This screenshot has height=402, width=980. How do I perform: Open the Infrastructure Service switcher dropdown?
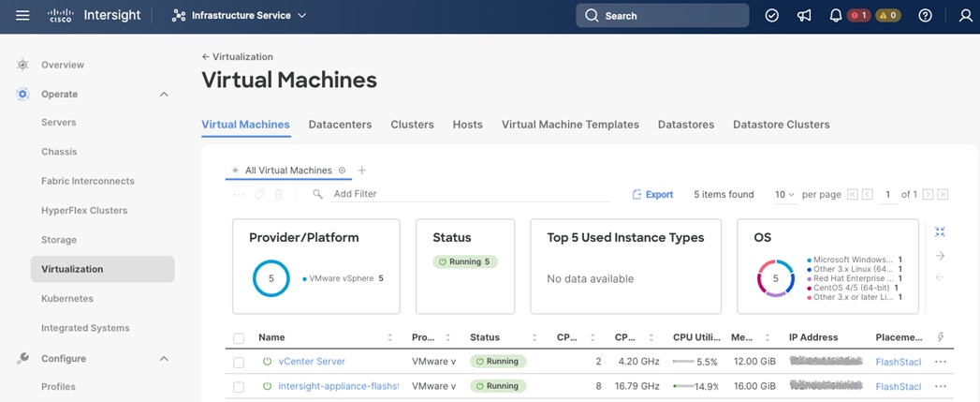[x=239, y=16]
